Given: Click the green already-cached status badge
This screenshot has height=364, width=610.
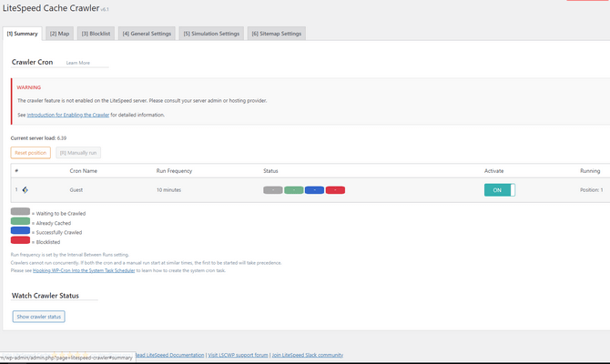Looking at the screenshot, I should click(293, 190).
